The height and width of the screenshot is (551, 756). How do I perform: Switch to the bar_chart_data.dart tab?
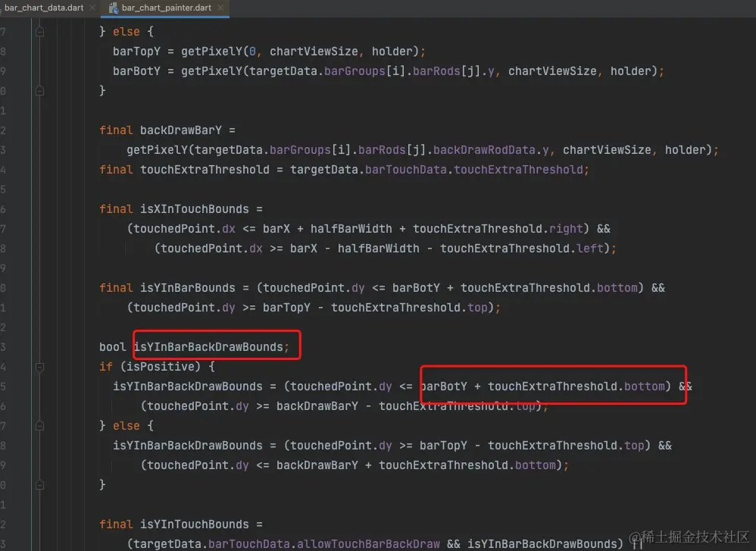(x=44, y=8)
